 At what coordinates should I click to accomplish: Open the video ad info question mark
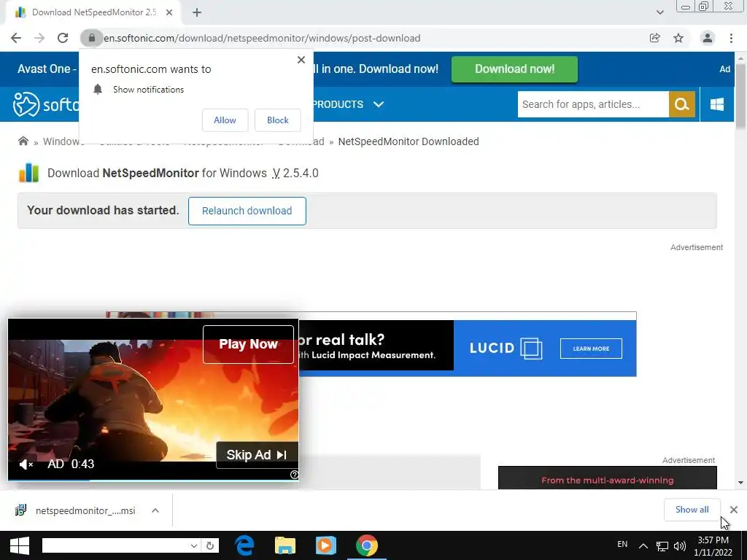coord(294,475)
